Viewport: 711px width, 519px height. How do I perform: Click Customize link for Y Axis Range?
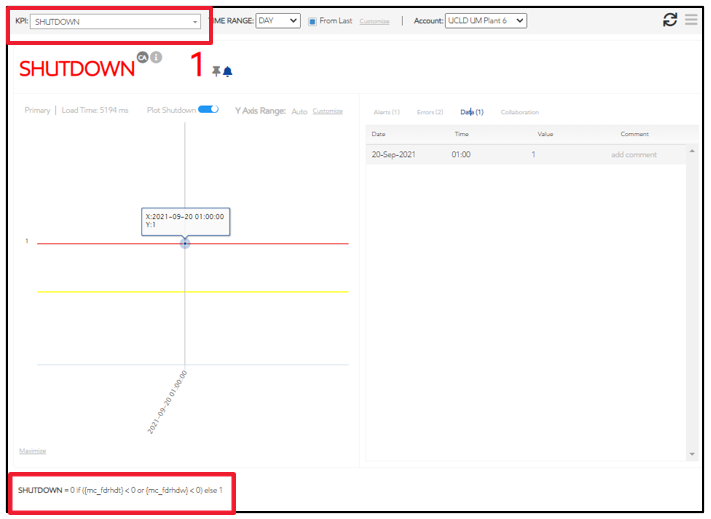click(x=327, y=111)
